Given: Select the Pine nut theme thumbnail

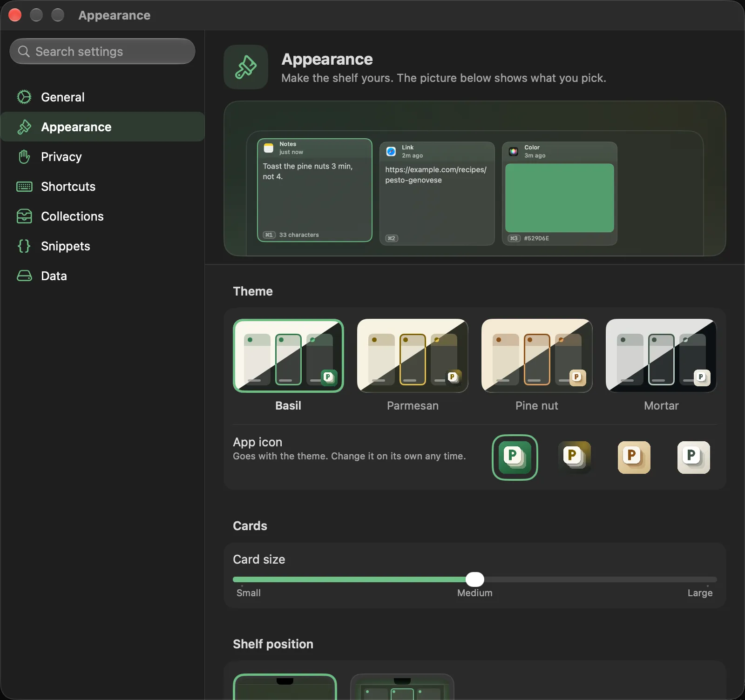Looking at the screenshot, I should click(537, 356).
